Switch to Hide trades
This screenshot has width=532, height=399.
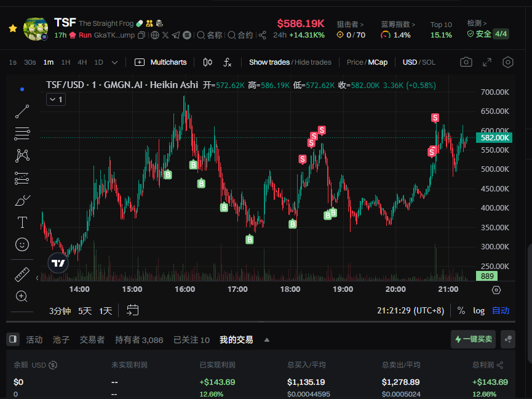click(x=313, y=62)
